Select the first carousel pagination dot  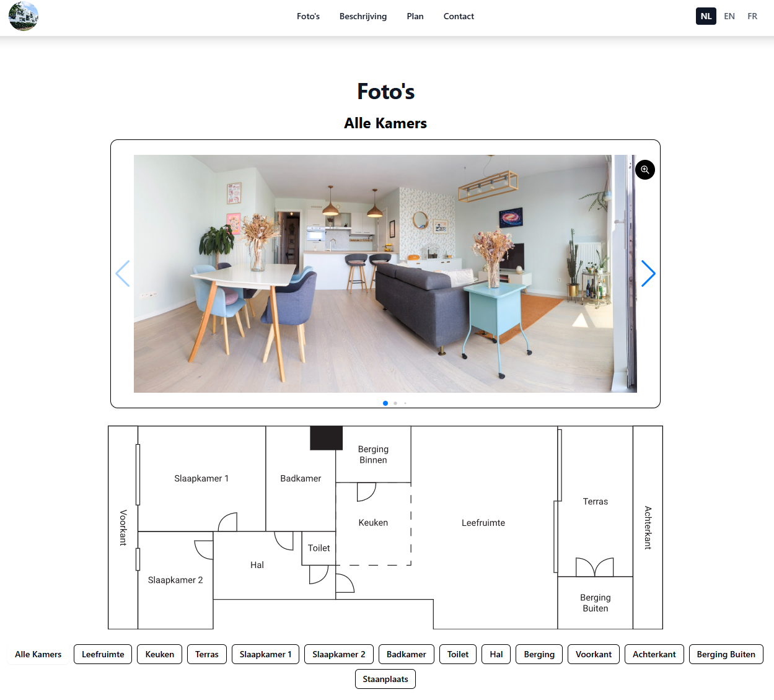[x=385, y=403]
